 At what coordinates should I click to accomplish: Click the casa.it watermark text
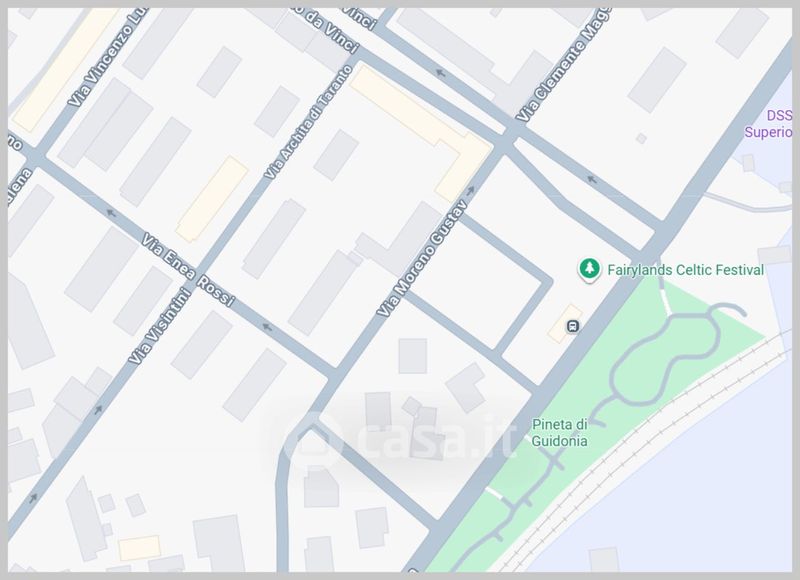click(x=436, y=440)
